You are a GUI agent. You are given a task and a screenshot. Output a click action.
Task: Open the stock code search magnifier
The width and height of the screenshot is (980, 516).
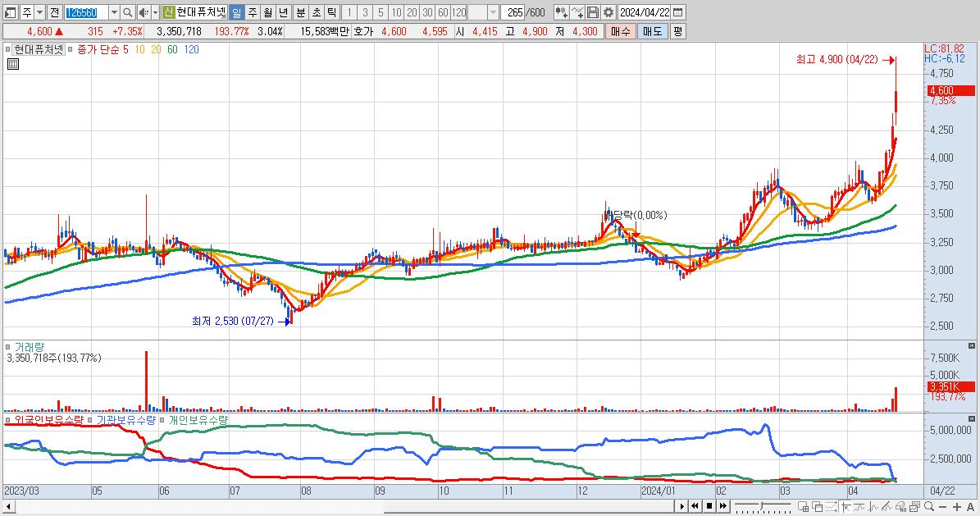[127, 12]
